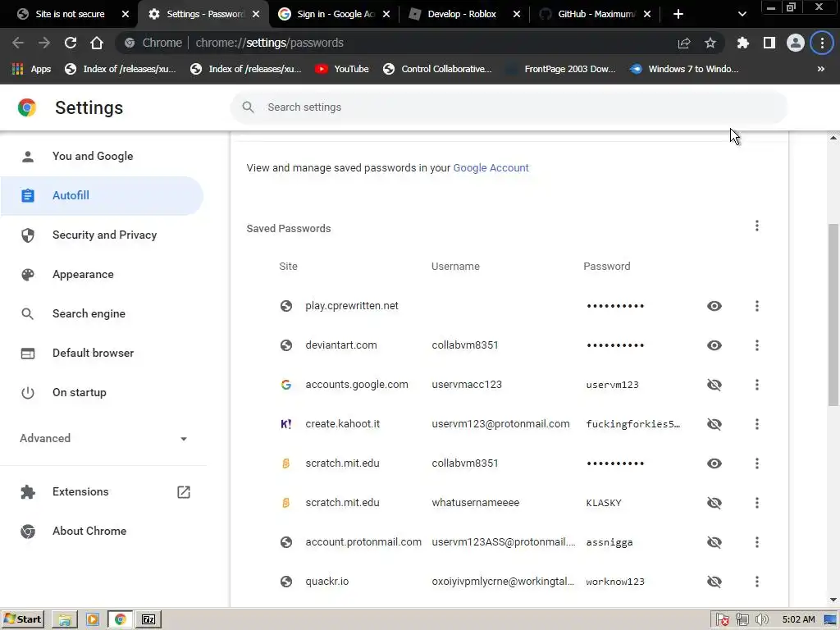Open the home page via house icon
The image size is (840, 630).
[97, 43]
